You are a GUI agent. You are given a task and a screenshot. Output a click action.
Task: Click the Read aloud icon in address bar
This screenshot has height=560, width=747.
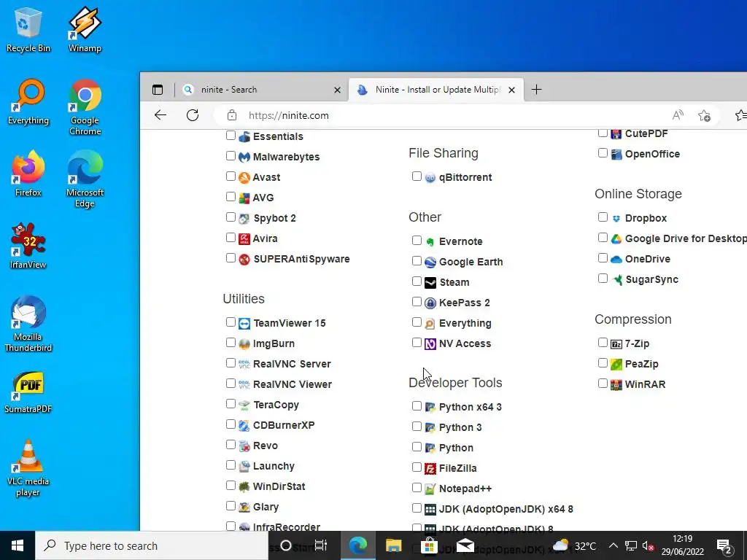pyautogui.click(x=678, y=115)
